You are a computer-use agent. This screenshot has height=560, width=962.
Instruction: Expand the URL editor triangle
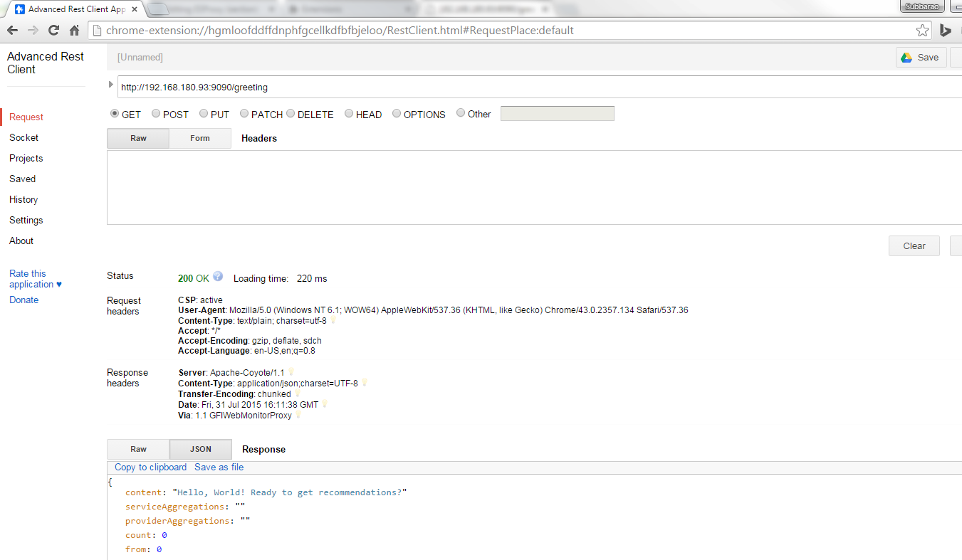(110, 85)
